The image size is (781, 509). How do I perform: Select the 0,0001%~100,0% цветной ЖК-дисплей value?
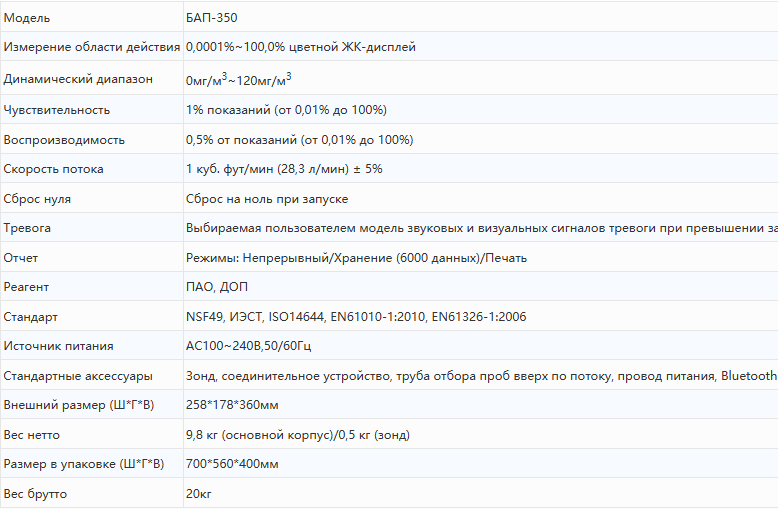300,47
